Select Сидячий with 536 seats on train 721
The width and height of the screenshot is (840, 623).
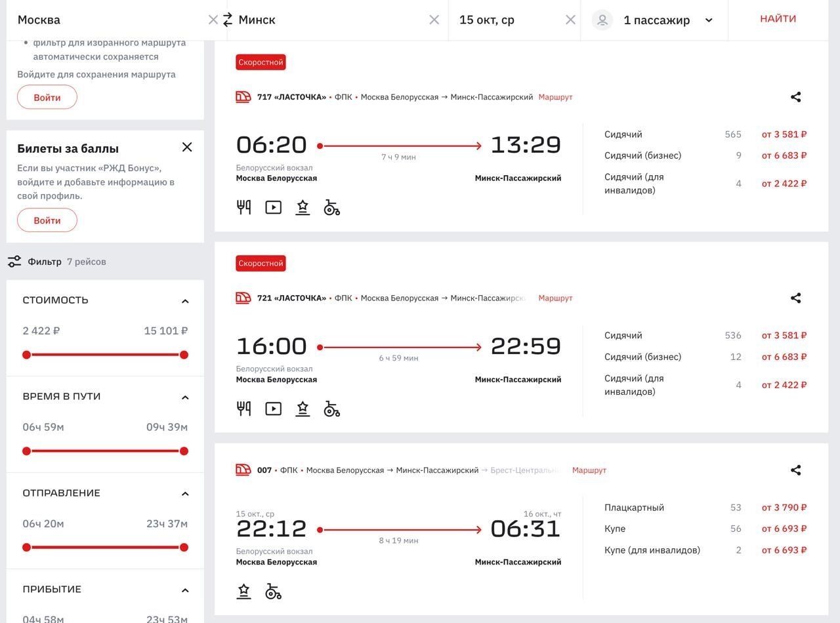coord(705,336)
